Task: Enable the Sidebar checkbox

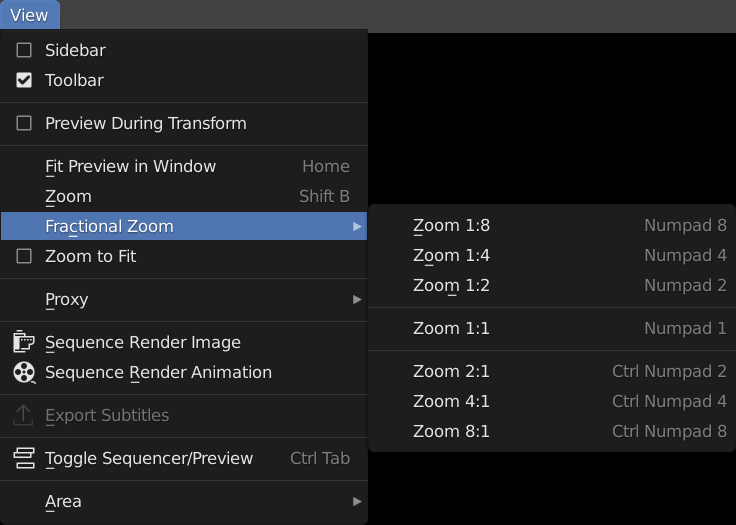Action: 24,50
